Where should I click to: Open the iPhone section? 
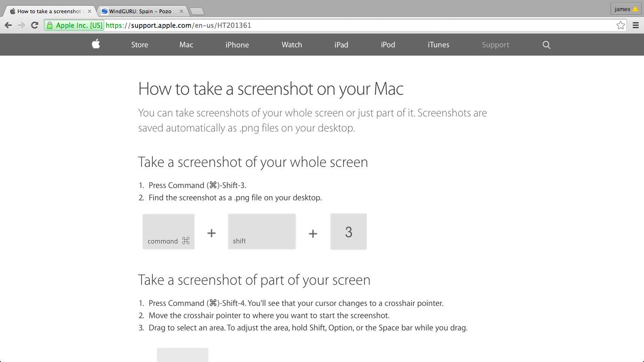[x=237, y=45]
